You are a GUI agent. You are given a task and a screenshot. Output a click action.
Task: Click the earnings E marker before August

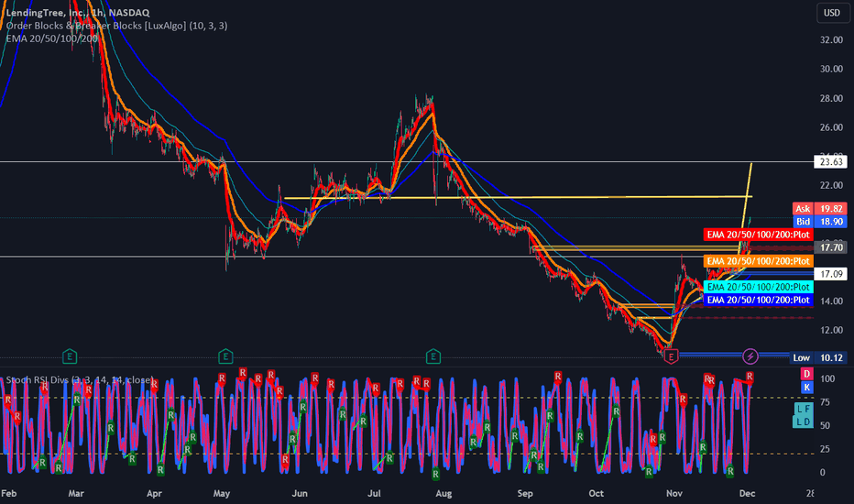(433, 356)
